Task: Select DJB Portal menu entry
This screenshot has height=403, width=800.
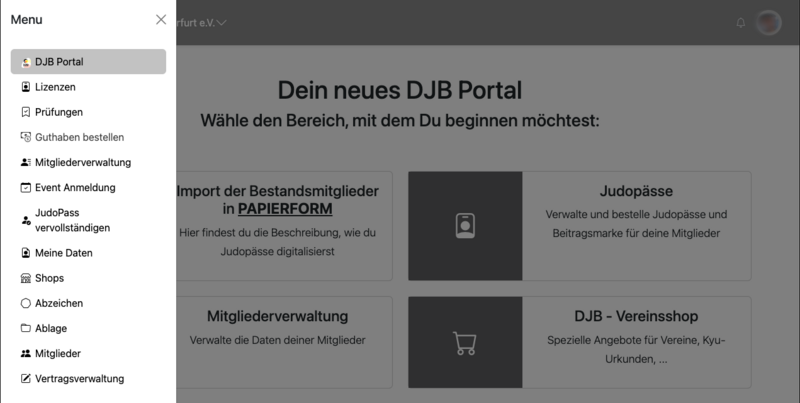Action: click(x=88, y=62)
